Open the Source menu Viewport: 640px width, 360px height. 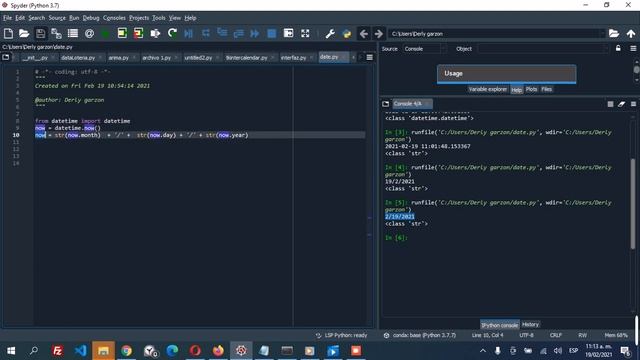57,18
